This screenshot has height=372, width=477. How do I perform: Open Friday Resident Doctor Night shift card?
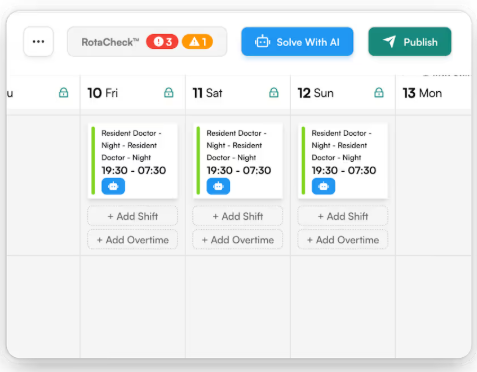pyautogui.click(x=133, y=161)
